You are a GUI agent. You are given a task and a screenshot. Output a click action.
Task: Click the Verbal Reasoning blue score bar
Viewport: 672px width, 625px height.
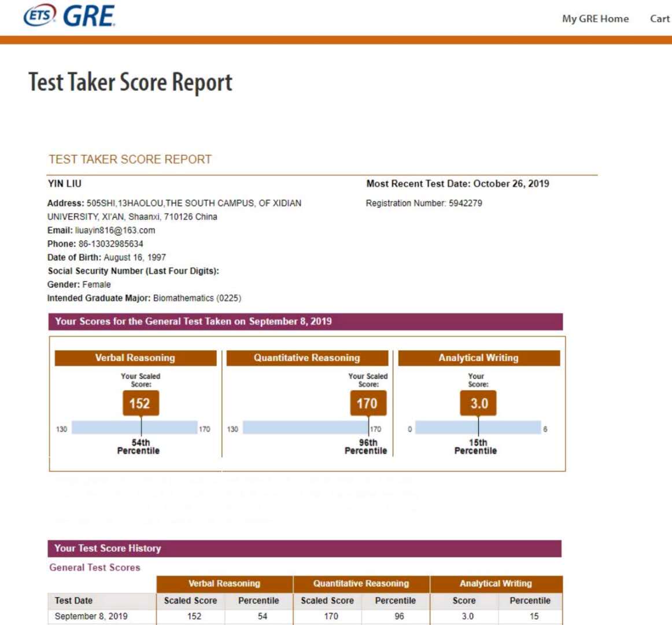tap(134, 428)
